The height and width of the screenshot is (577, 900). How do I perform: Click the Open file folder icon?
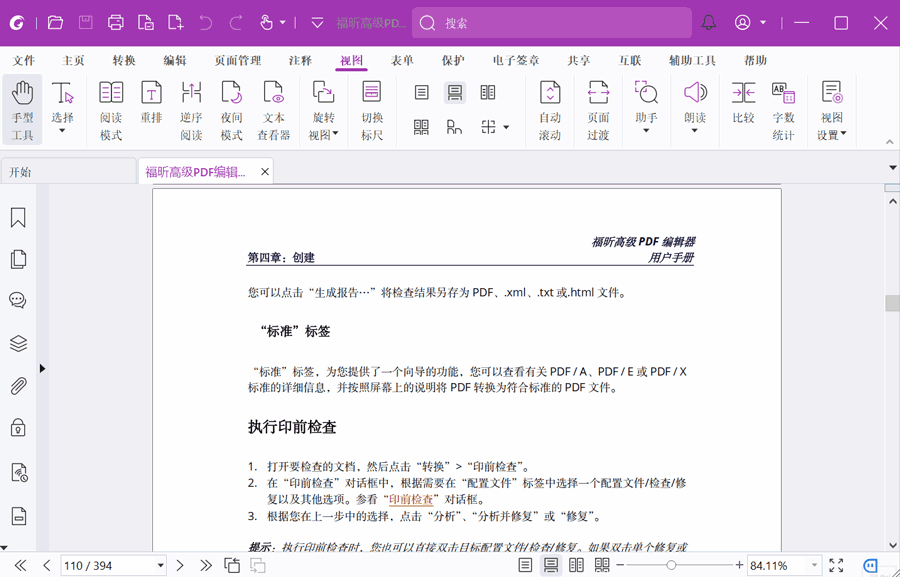(55, 23)
